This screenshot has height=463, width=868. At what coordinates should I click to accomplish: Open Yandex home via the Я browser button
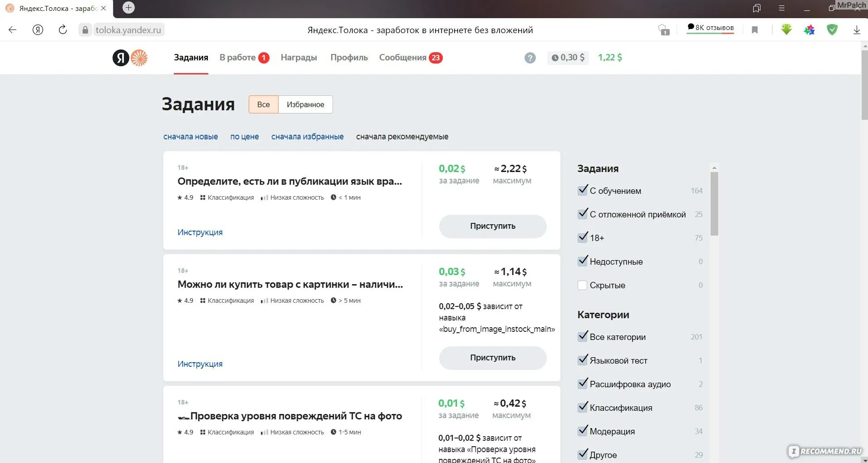click(38, 30)
